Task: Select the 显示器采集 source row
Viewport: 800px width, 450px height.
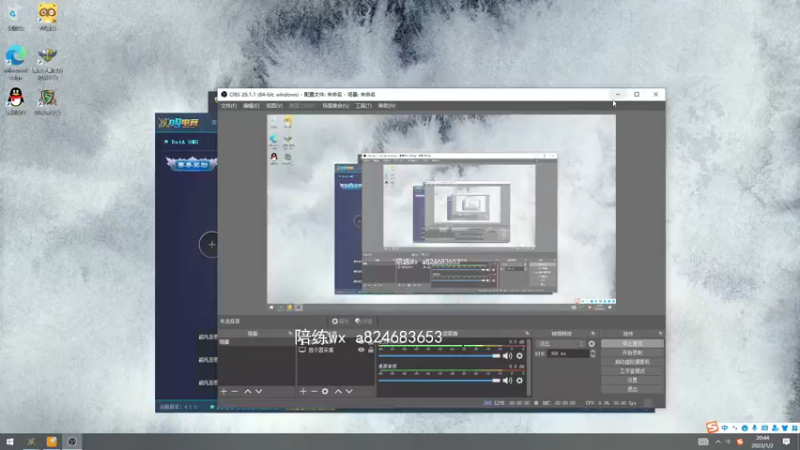Action: pos(336,350)
